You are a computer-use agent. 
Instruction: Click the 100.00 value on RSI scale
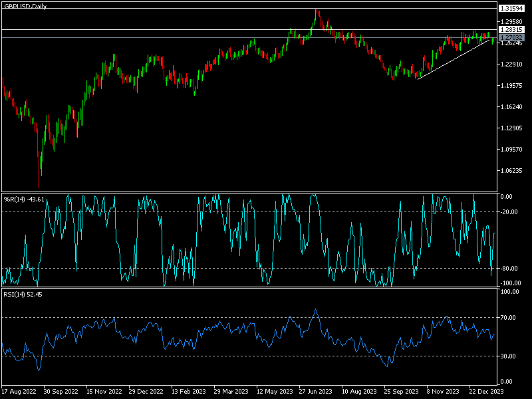(x=510, y=292)
